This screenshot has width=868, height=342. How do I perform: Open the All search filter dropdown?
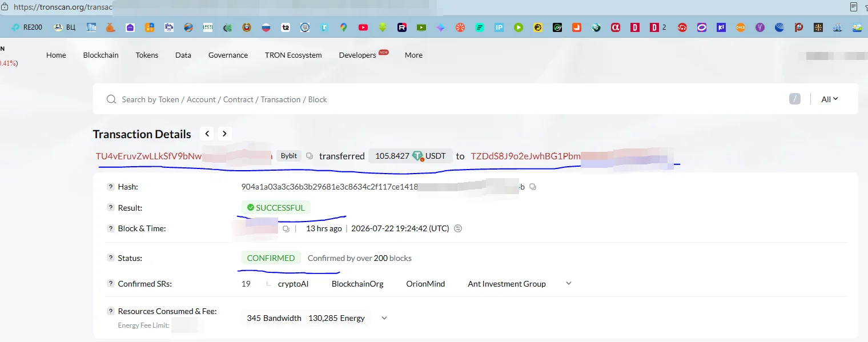click(x=830, y=99)
